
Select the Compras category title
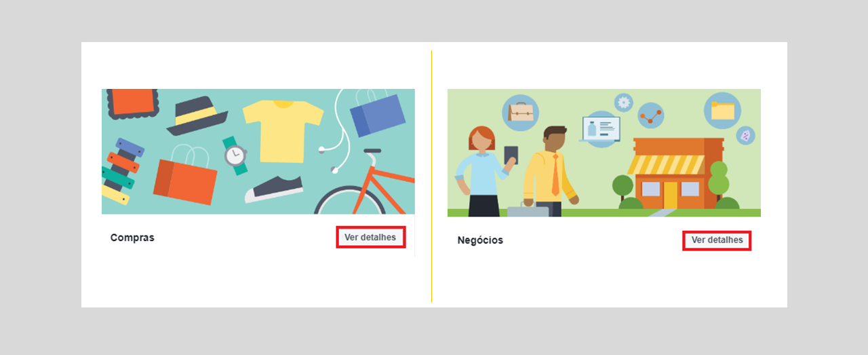point(132,238)
